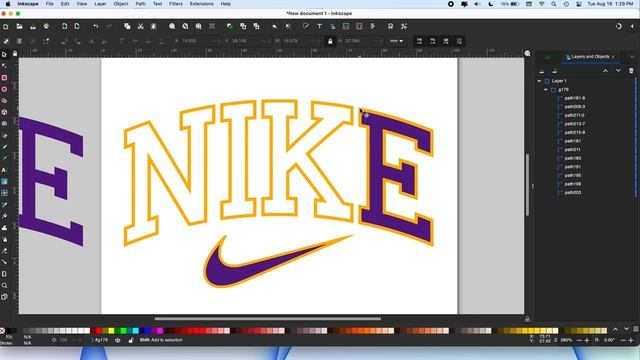Click the Print icon
This screenshot has height=360, width=640.
(46, 27)
